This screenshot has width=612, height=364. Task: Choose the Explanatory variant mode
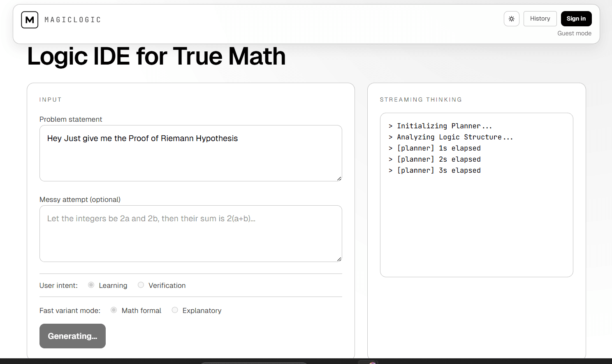175,310
